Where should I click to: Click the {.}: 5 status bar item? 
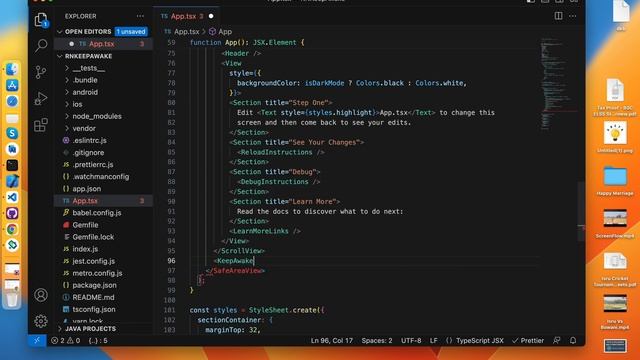pyautogui.click(x=98, y=340)
